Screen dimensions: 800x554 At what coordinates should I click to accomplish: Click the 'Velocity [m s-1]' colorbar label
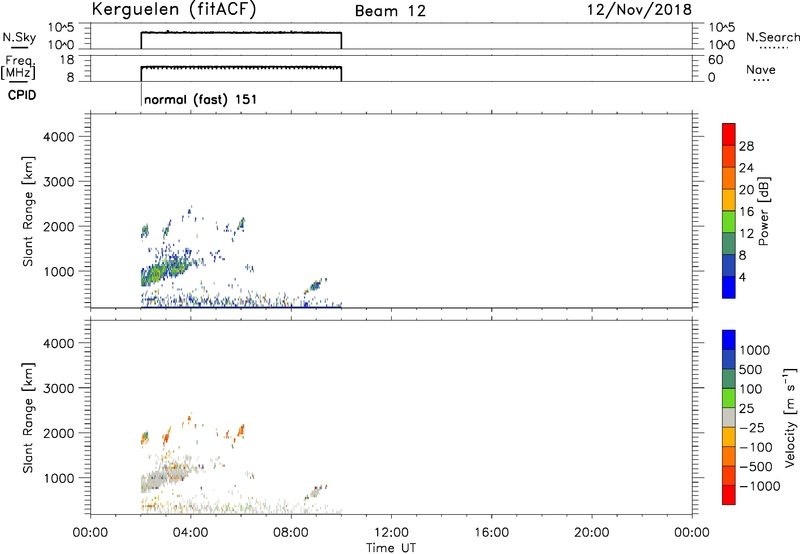(x=790, y=417)
